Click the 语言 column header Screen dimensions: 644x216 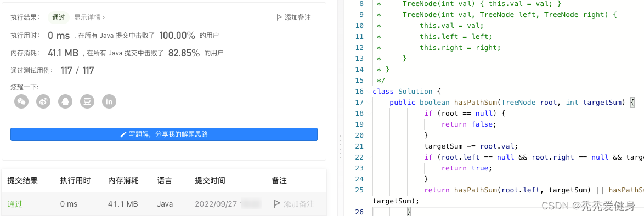[x=164, y=180]
